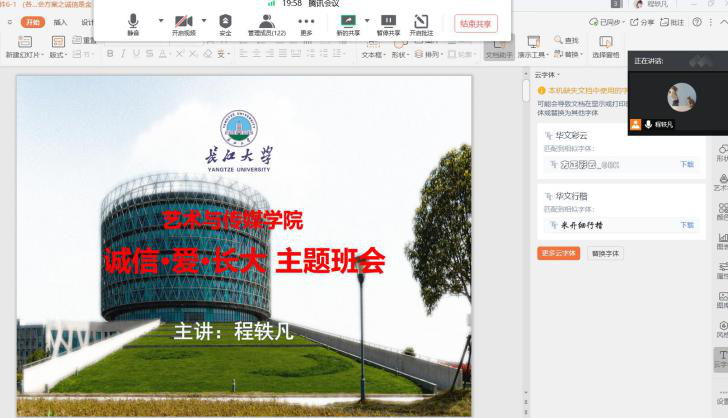728x418 pixels.
Task: Expand microphone audio options arrow
Action: tap(161, 21)
